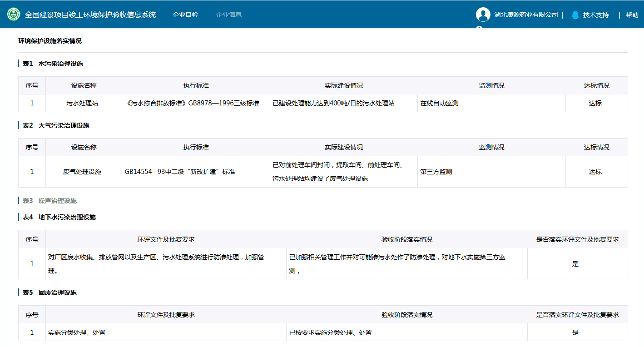Click the 第三方监测 cell
This screenshot has width=644, height=347.
tap(491, 172)
